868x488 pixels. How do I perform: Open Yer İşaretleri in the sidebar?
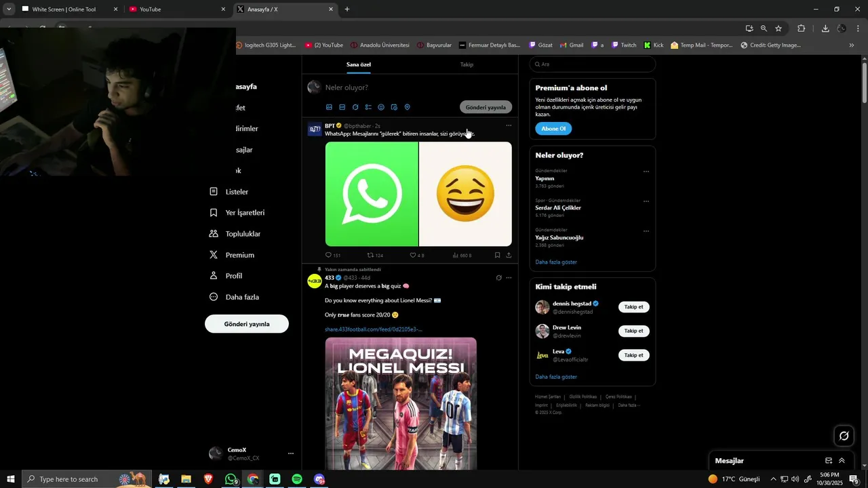pos(237,213)
